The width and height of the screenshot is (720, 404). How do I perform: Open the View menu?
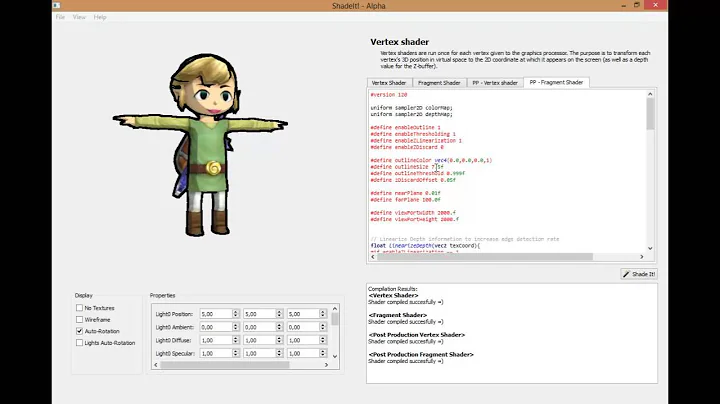click(79, 17)
